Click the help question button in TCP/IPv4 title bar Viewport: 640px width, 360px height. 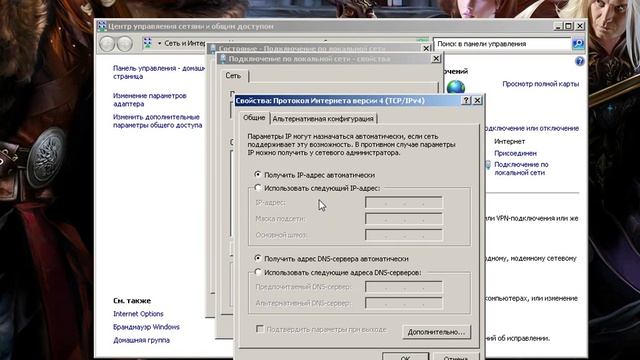coord(467,100)
